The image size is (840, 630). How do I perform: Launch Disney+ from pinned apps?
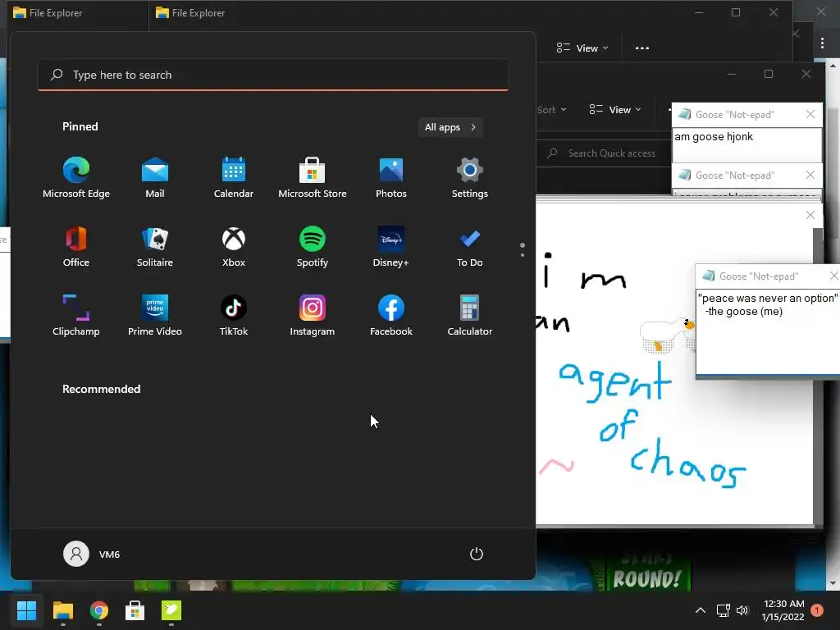coord(391,246)
